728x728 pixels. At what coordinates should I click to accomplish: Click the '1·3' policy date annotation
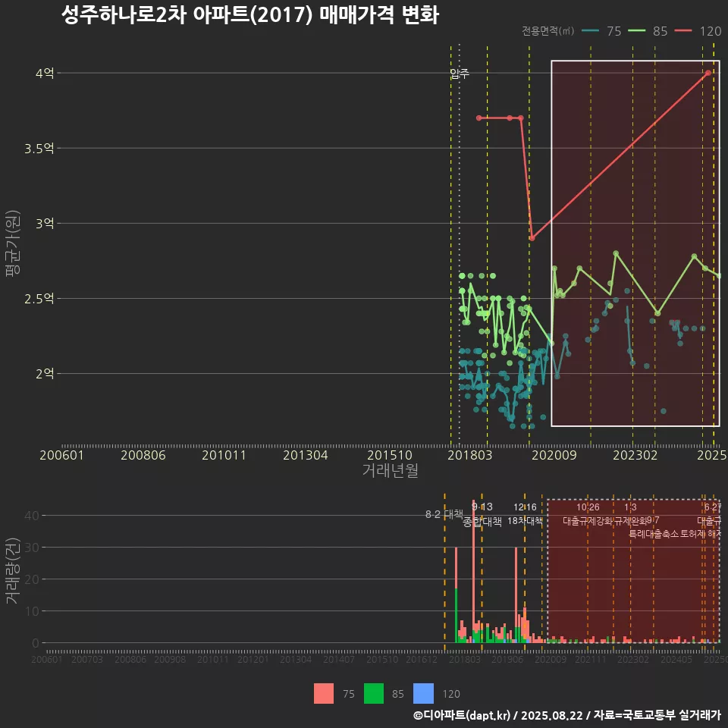630,507
